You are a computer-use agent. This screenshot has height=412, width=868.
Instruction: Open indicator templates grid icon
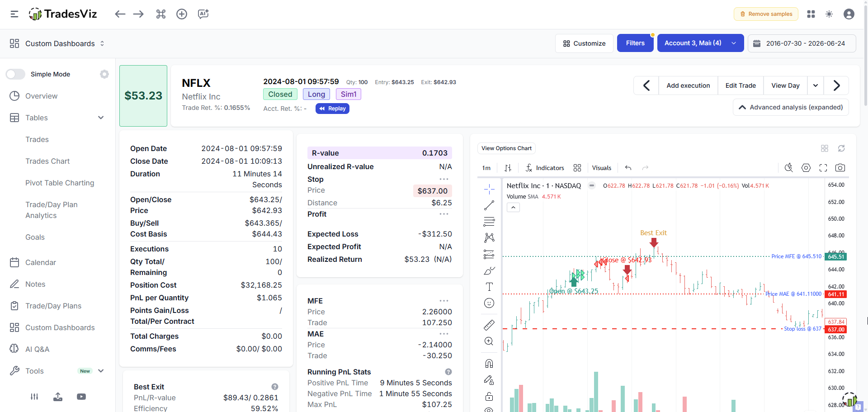[577, 168]
